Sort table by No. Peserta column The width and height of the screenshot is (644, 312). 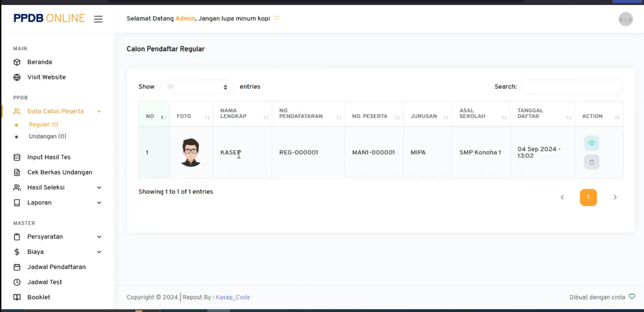(374, 114)
